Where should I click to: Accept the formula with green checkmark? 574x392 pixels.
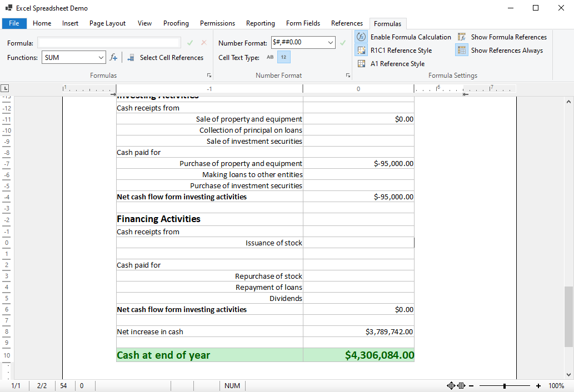coord(190,43)
